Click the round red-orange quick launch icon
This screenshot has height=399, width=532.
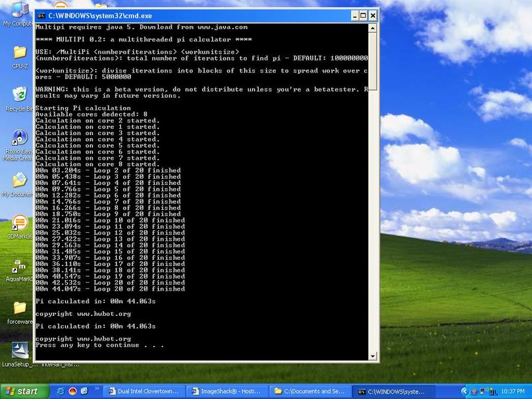[72, 391]
